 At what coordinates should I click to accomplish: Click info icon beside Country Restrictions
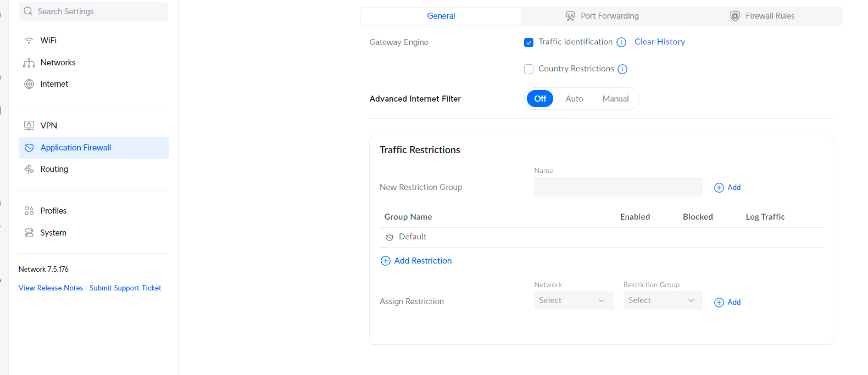[x=622, y=69]
